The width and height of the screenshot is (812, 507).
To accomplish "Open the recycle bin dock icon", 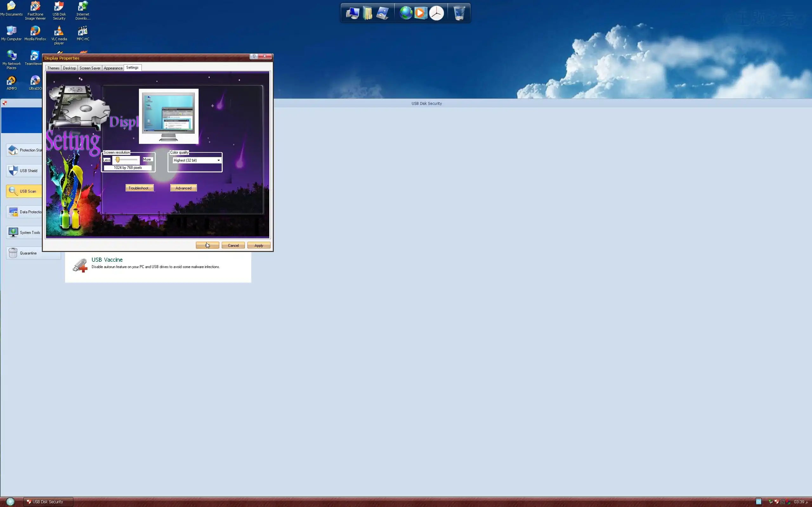I will (x=459, y=13).
